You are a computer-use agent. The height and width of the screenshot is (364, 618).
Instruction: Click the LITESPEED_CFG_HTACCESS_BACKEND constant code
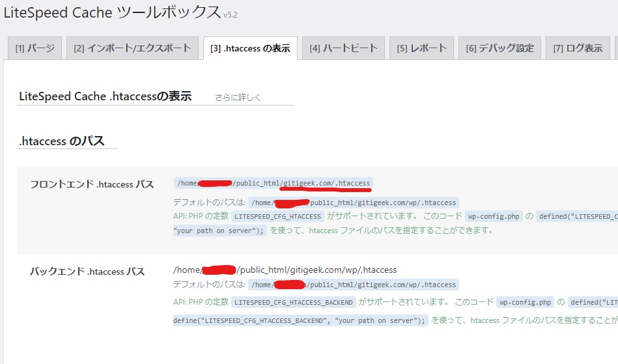[294, 302]
